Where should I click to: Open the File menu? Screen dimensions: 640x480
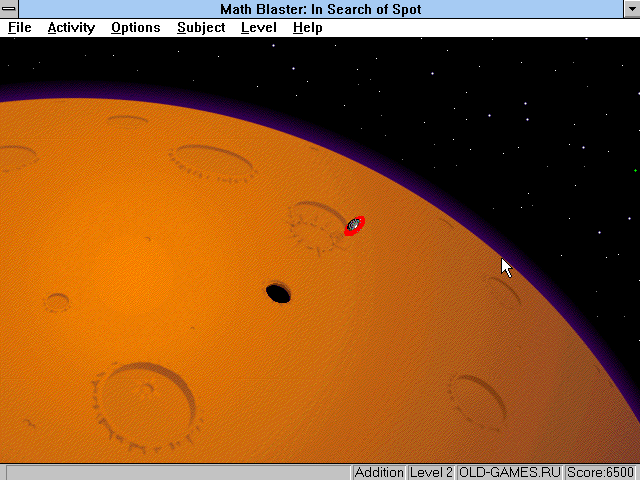(19, 27)
